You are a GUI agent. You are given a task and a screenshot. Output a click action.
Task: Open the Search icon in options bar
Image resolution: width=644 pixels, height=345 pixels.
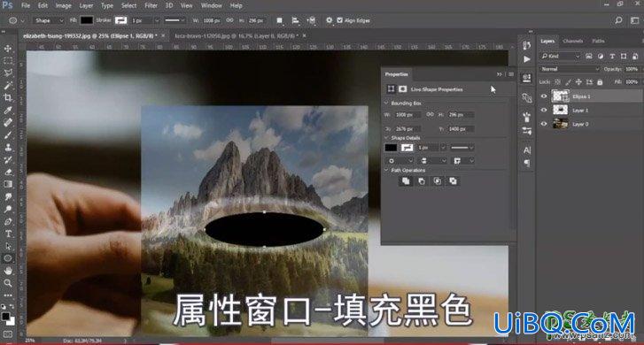618,20
